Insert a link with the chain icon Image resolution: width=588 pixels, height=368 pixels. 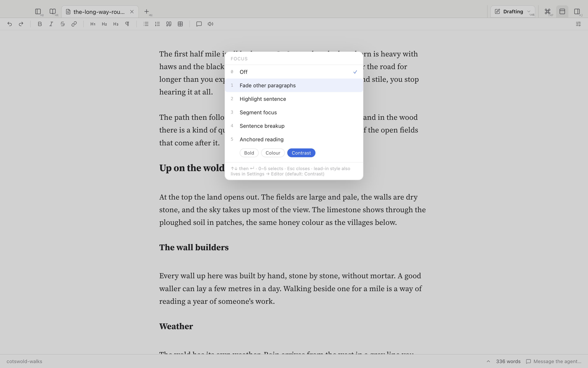(74, 24)
